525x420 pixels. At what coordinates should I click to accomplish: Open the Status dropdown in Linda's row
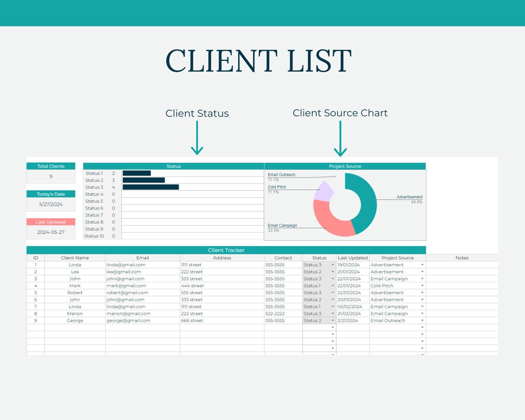(332, 265)
